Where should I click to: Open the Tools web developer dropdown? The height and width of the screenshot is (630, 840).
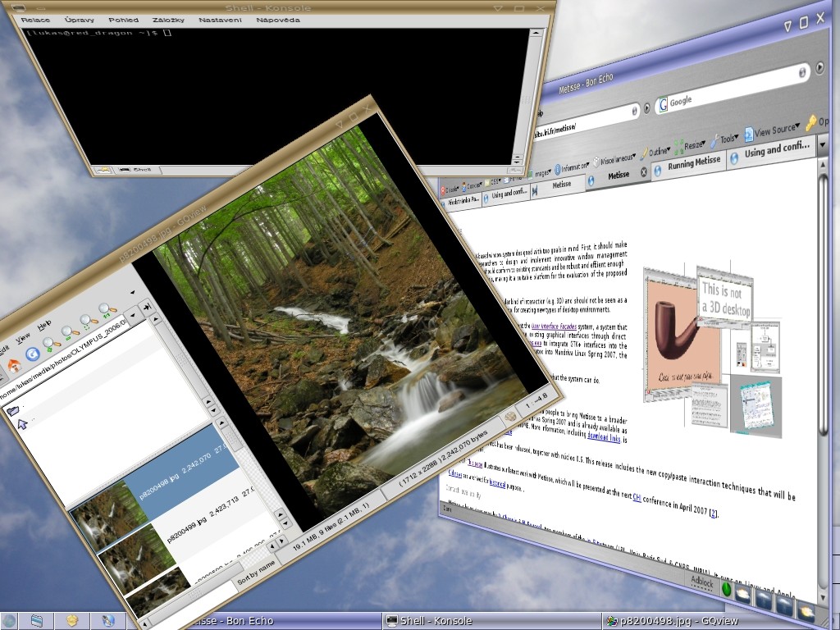[x=724, y=139]
